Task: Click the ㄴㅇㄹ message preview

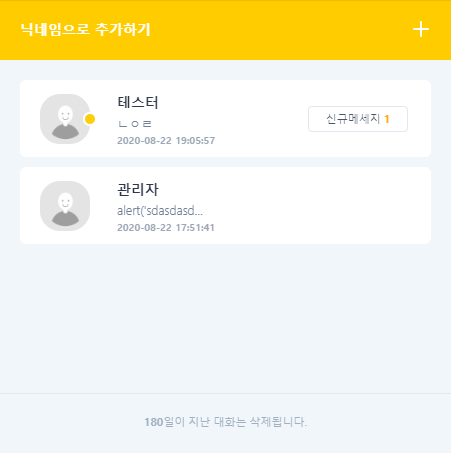Action: [x=135, y=124]
